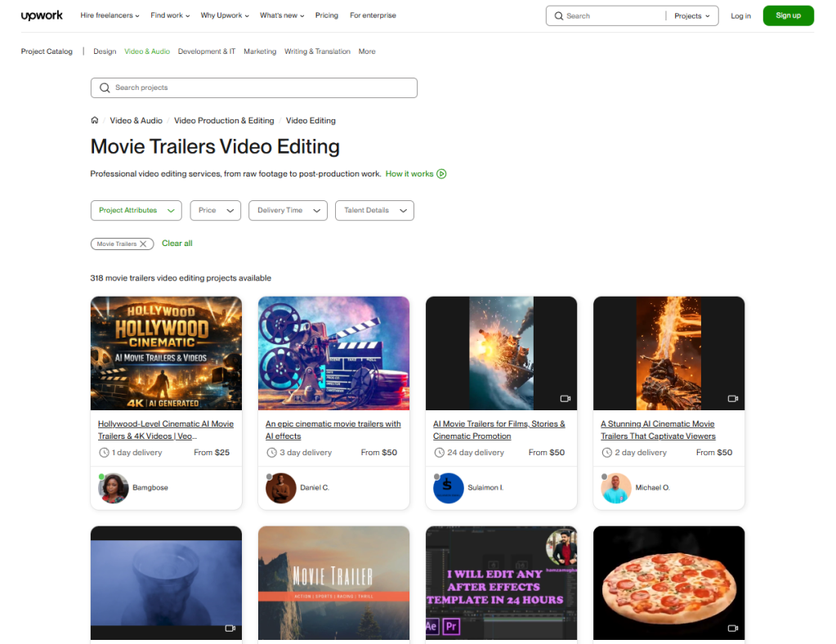This screenshot has width=836, height=644.
Task: Open the Hire freelancers menu
Action: [110, 16]
